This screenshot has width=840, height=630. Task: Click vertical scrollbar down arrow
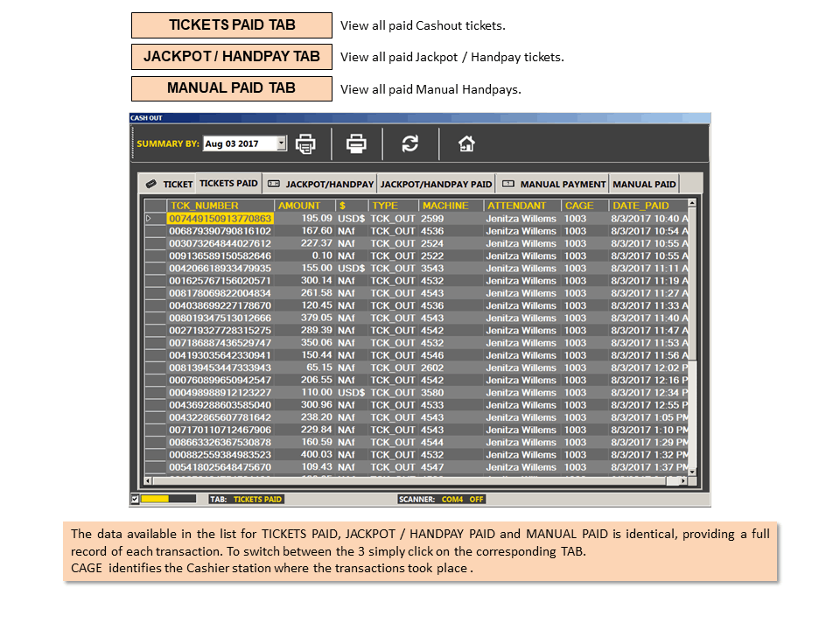[x=692, y=472]
